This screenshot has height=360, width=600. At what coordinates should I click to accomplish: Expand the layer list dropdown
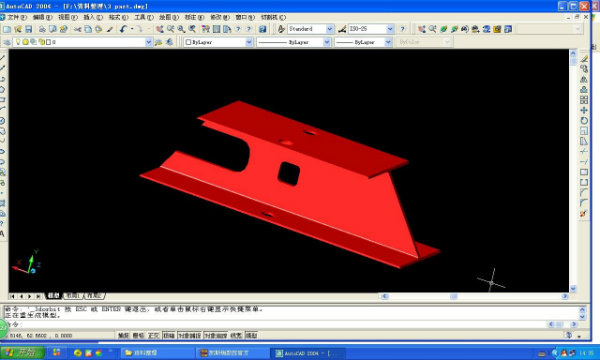[148, 42]
